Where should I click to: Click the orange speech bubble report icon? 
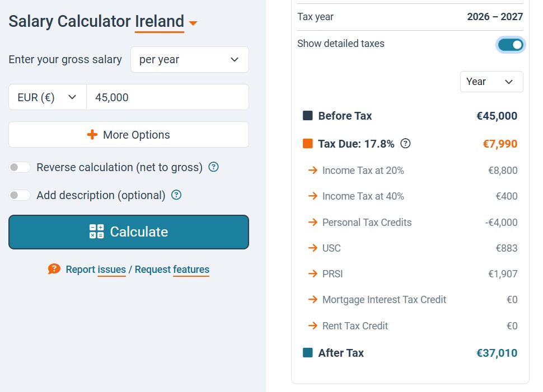(54, 269)
